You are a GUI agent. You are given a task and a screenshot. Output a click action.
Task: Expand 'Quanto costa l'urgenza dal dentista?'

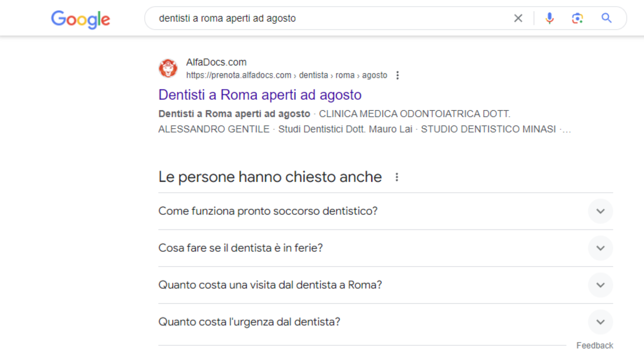[600, 322]
